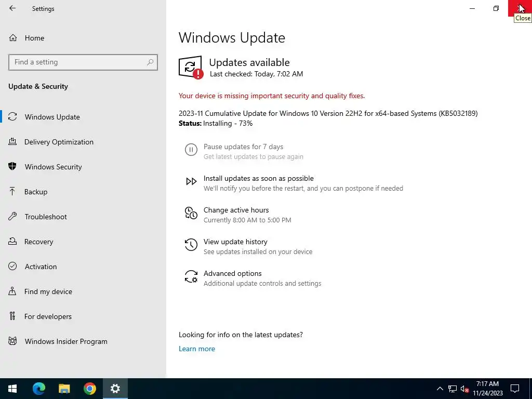Open the For developers tools icon
The height and width of the screenshot is (399, 532).
(12, 316)
